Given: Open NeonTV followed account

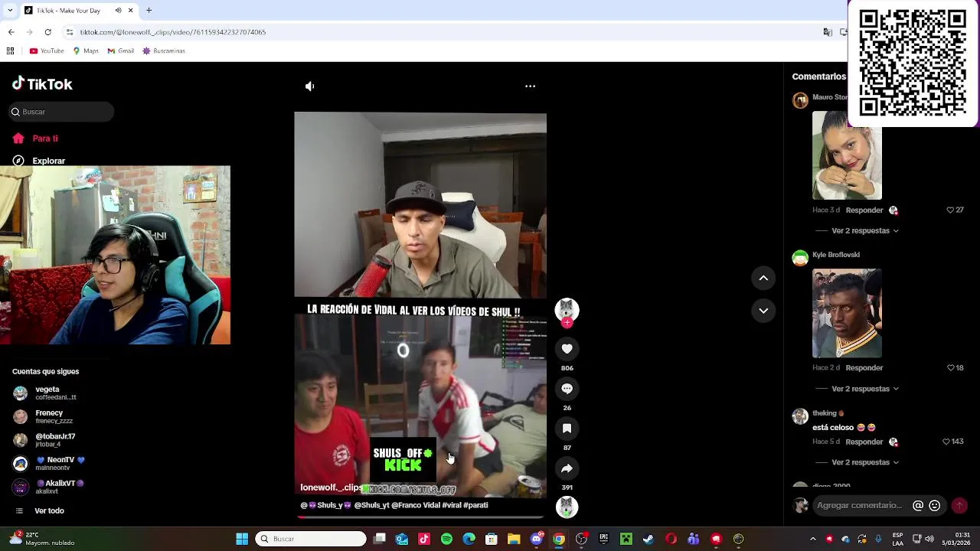Looking at the screenshot, I should click(50, 464).
